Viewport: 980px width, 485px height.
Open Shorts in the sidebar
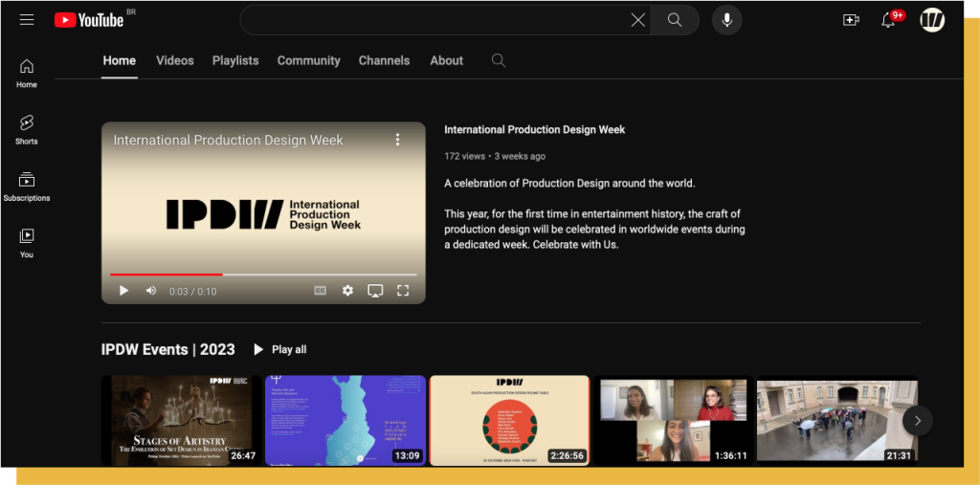coord(27,129)
